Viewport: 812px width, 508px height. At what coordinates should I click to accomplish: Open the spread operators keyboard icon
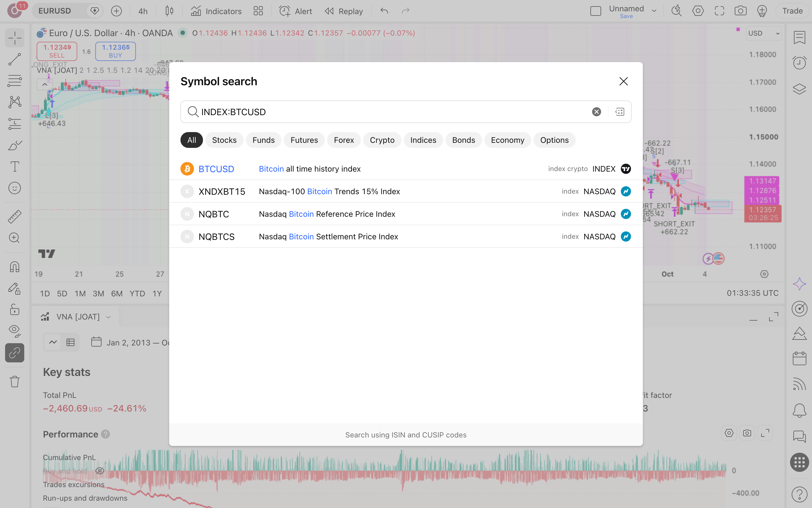coord(620,112)
